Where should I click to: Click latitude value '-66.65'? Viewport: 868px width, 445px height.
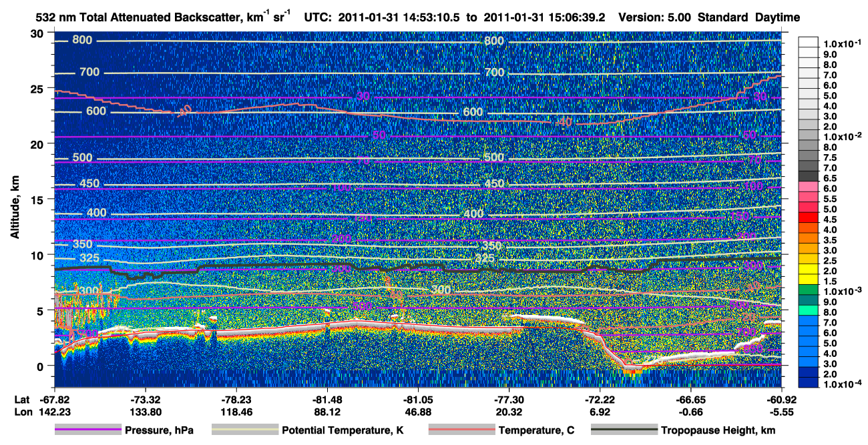pyautogui.click(x=690, y=399)
